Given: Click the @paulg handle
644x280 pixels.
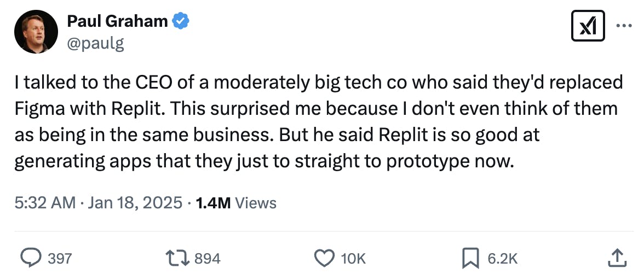Looking at the screenshot, I should pos(95,43).
